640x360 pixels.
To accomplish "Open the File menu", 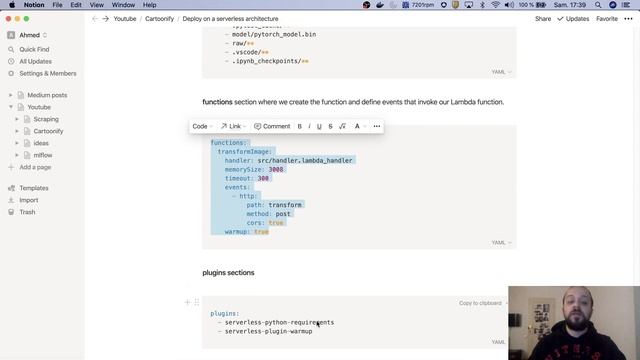I will coord(58,5).
